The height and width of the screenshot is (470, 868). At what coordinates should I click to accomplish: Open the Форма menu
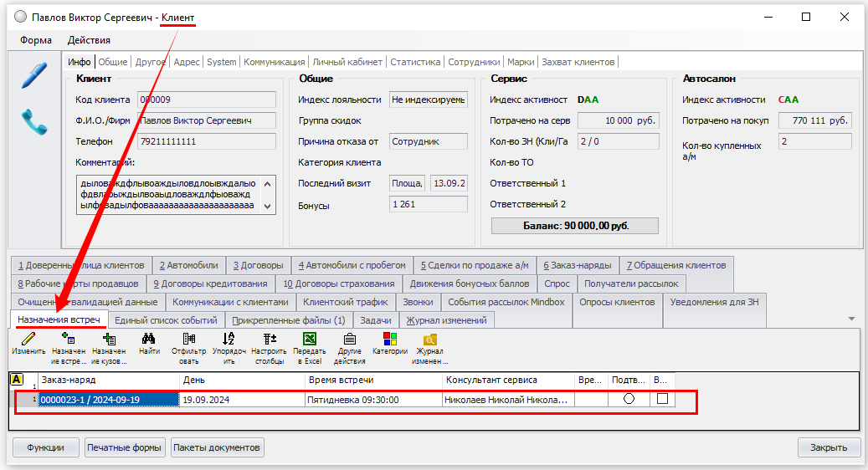coord(36,40)
